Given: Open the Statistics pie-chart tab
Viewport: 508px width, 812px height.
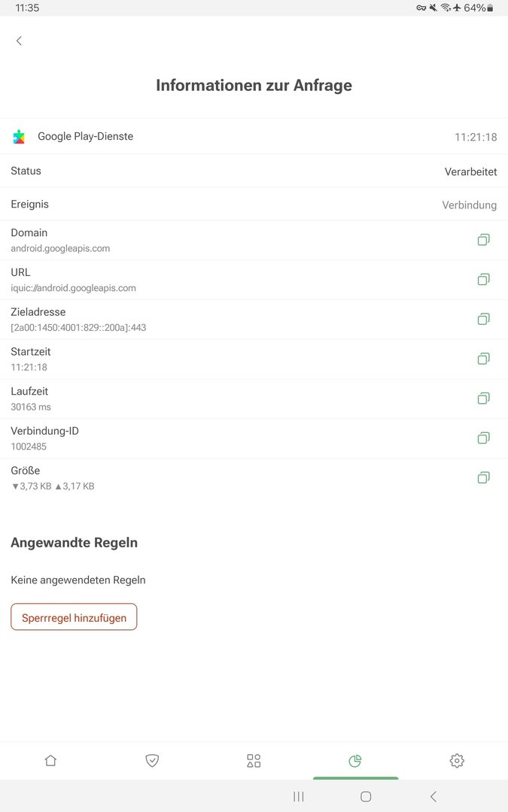Looking at the screenshot, I should [355, 761].
